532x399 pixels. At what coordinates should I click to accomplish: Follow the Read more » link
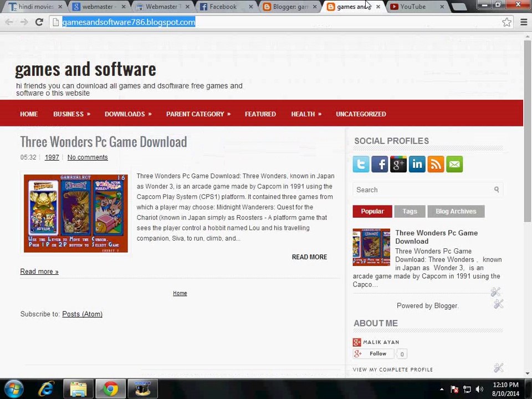(39, 272)
